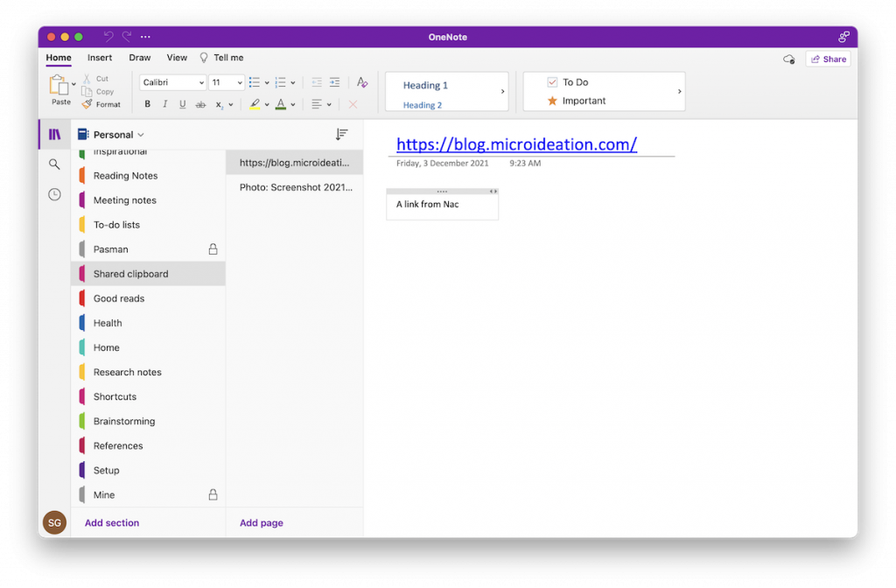Click the Cut scissors icon
The image size is (896, 588).
pos(87,78)
